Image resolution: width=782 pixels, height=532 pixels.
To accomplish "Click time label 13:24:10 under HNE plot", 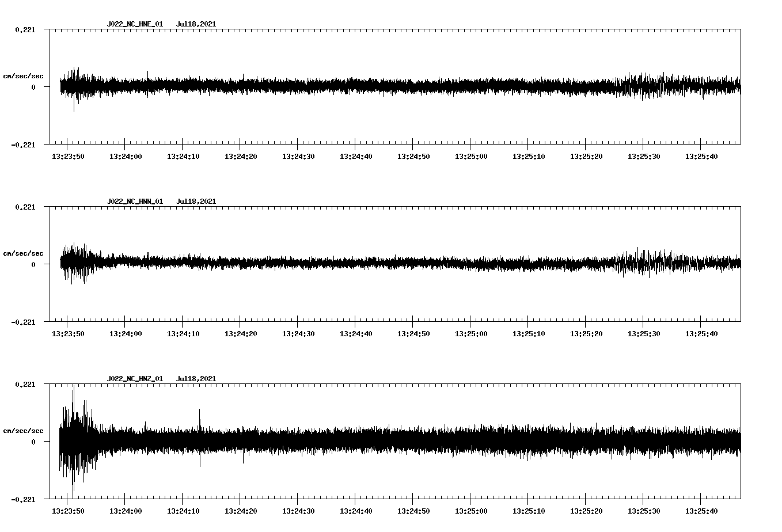I will [183, 156].
